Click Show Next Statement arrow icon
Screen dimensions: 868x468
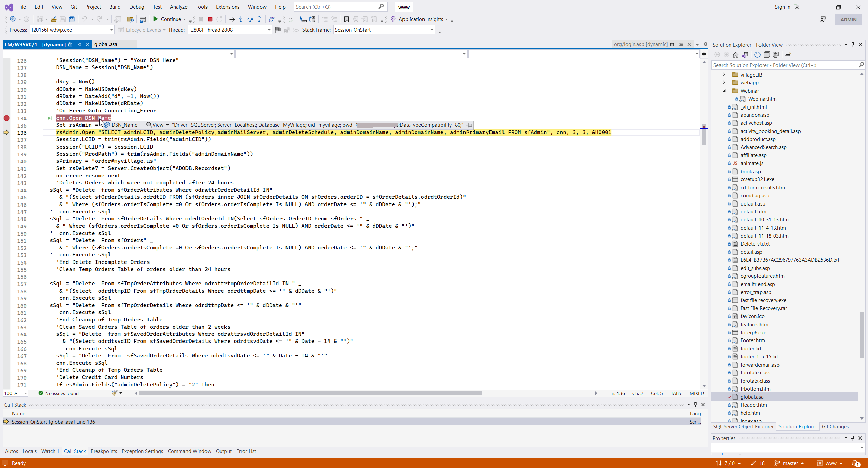tap(232, 19)
